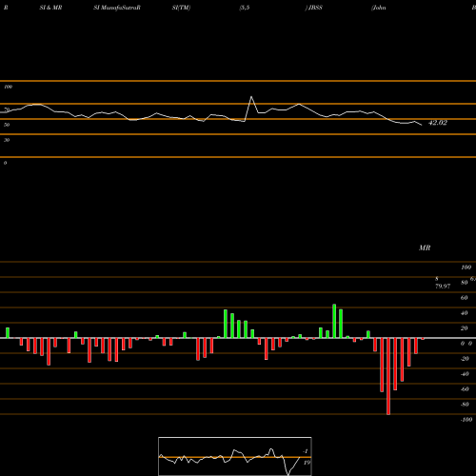Screen dimensions: 476x476
Task: Click the 'SI(TM)' header label
Action: click(x=181, y=8)
